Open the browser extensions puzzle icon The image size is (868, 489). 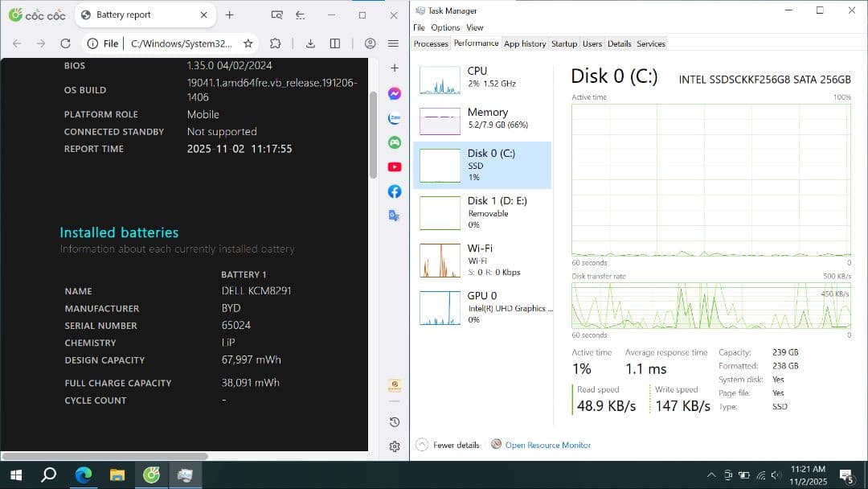(x=274, y=43)
